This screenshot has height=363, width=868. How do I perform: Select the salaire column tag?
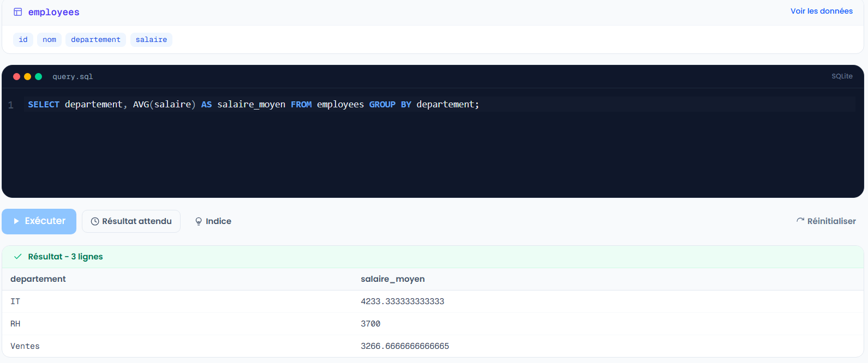151,40
